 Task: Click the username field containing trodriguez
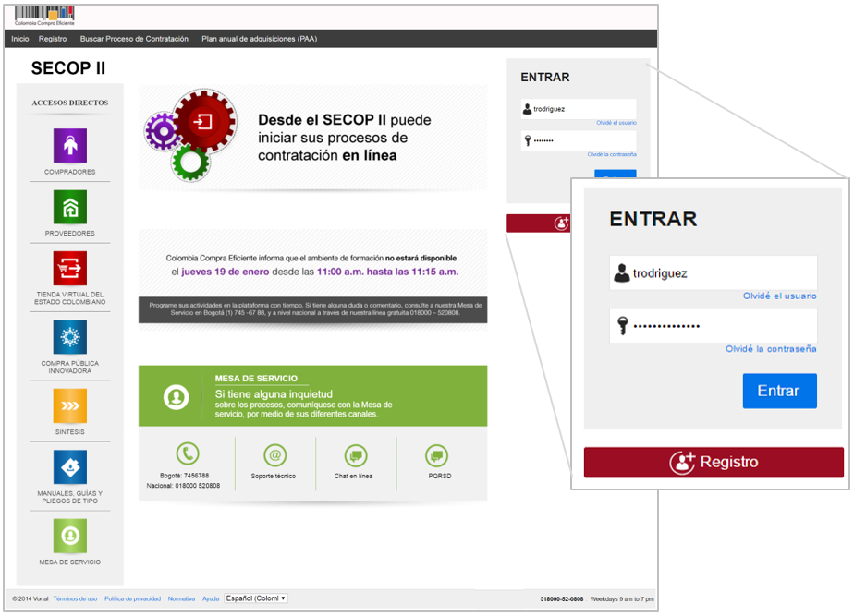[x=713, y=273]
